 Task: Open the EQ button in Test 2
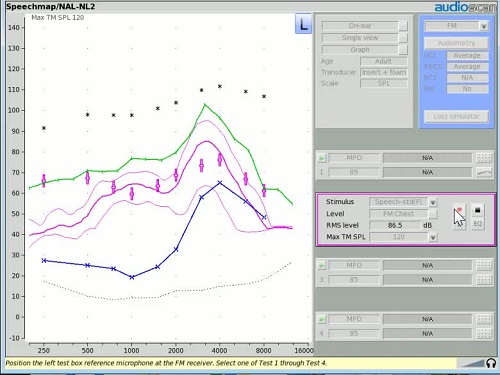(478, 224)
